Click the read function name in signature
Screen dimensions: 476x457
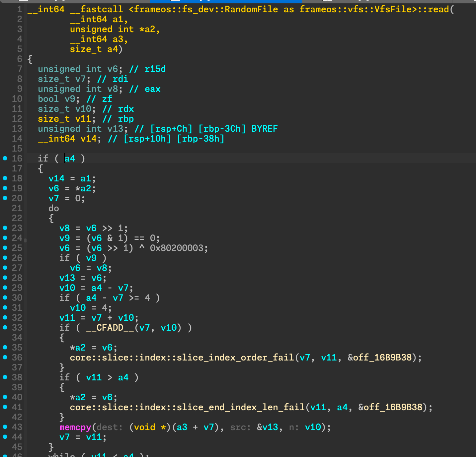(438, 9)
